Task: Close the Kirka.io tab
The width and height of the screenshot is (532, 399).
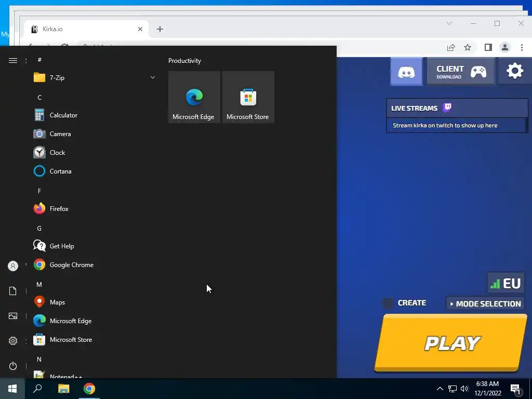Action: click(x=140, y=29)
